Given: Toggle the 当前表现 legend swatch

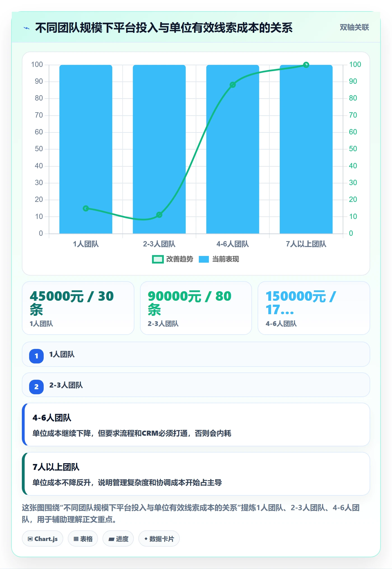Looking at the screenshot, I should point(204,259).
